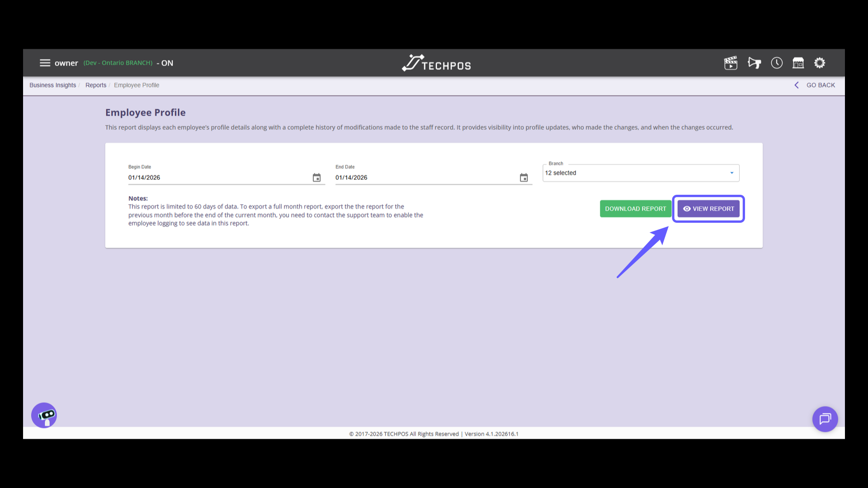Click the store branch icon
This screenshot has height=488, width=868.
pos(798,63)
